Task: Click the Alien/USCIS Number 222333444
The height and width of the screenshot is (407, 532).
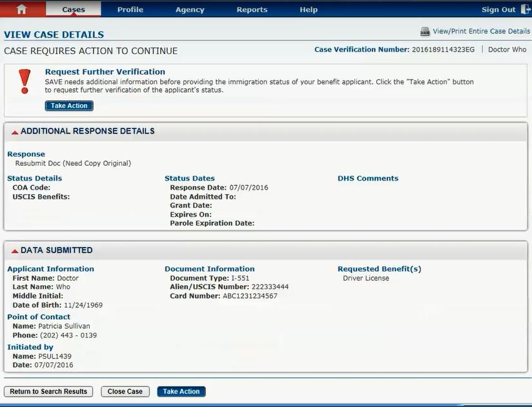Action: (270, 286)
